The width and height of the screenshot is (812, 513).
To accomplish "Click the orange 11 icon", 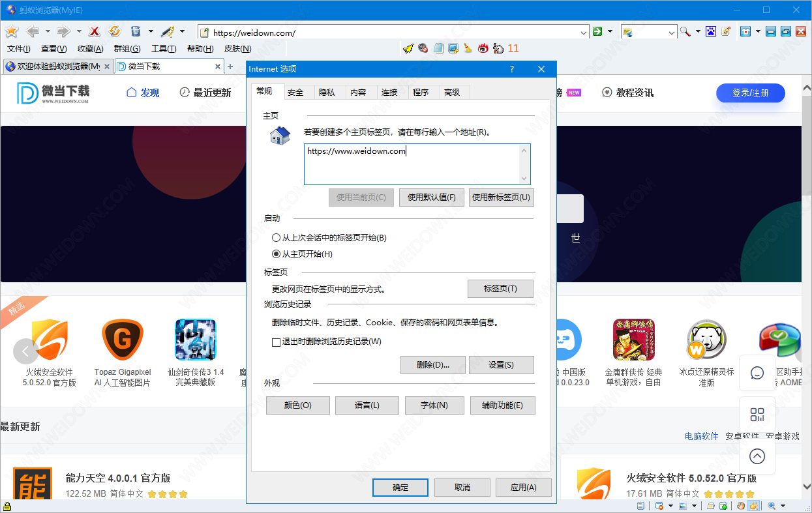I will coord(513,48).
